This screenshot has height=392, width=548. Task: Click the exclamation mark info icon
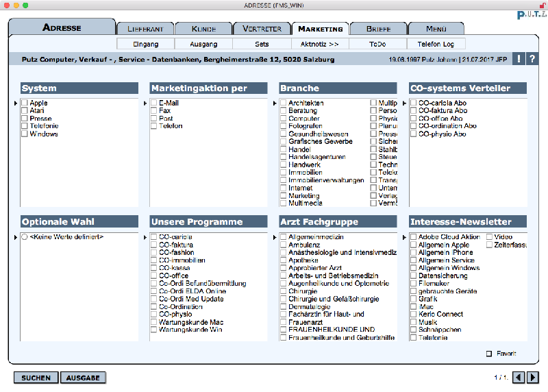tap(519, 59)
